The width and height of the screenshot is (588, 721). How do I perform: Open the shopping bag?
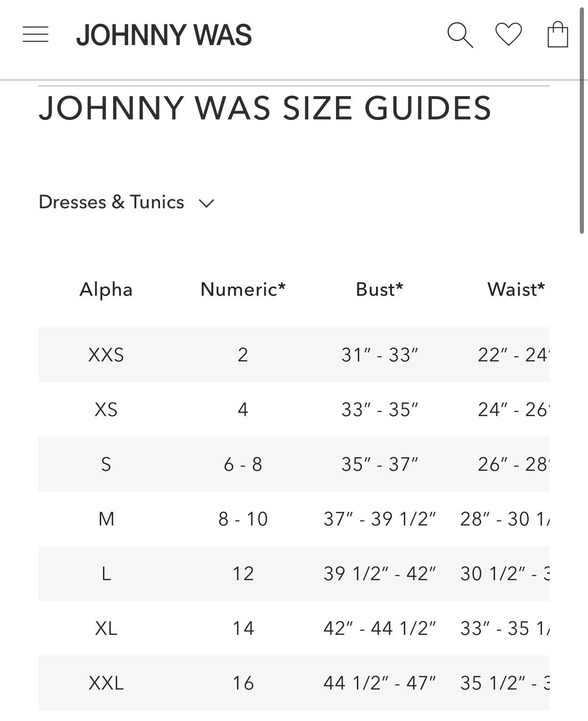(x=557, y=35)
